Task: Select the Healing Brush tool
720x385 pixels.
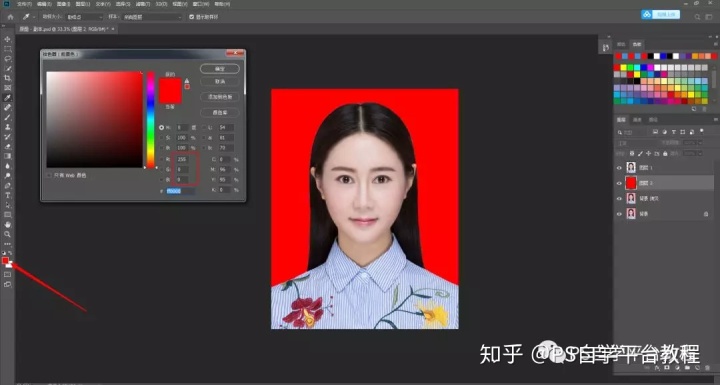Action: click(x=7, y=107)
